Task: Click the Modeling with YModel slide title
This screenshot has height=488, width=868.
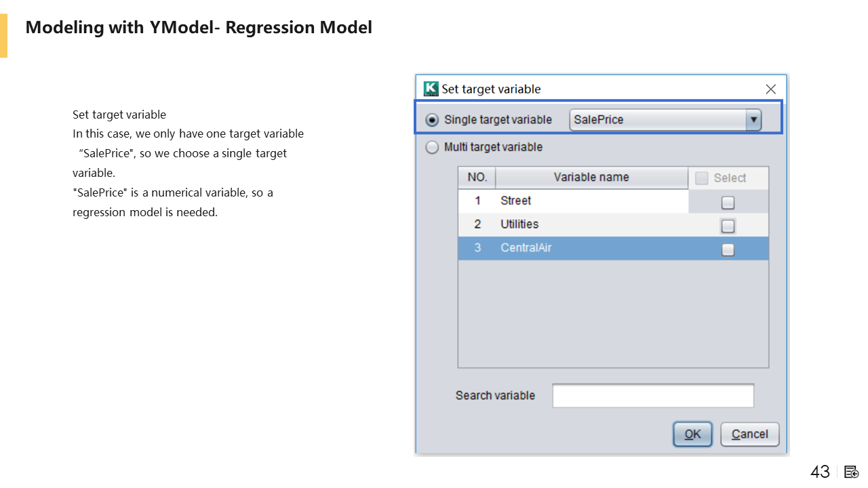Action: 199,28
